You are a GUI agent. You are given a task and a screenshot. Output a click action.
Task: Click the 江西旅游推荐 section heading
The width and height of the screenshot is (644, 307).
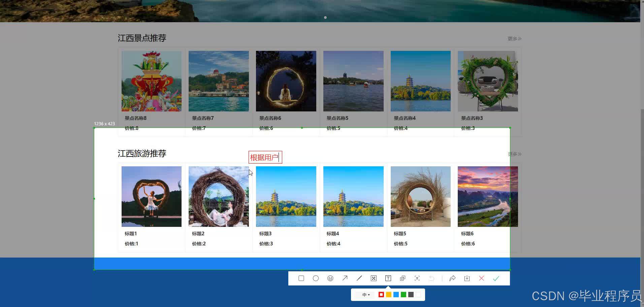[x=142, y=153]
